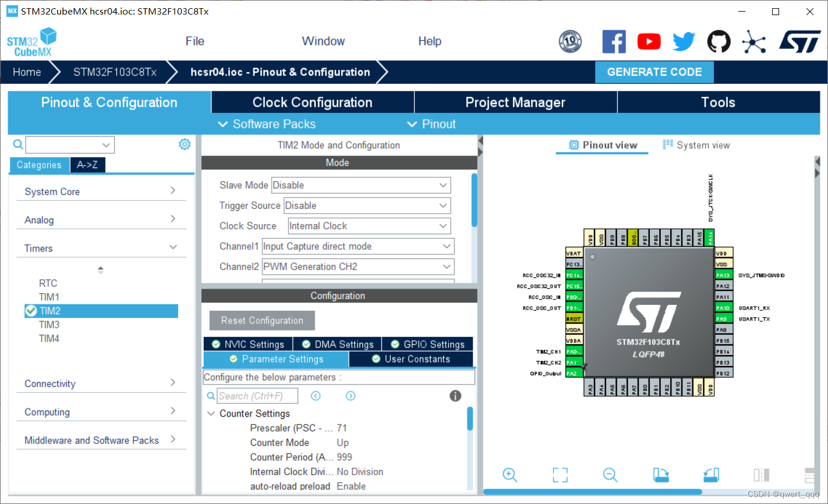Collapse the Timers category
Screen dimensions: 828x504
click(x=101, y=248)
